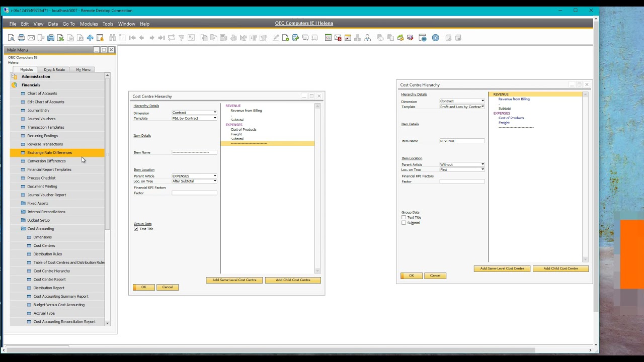Click the left hierarchy tree vertical scrollbar

317,189
